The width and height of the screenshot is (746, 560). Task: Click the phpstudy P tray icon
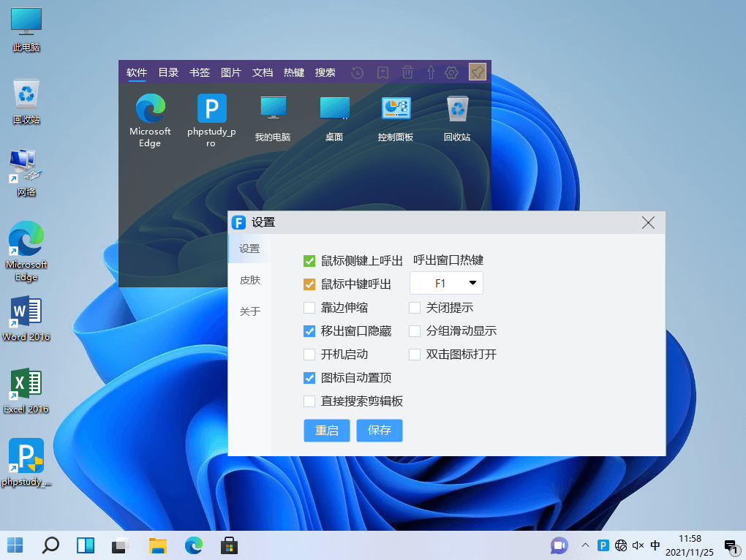click(603, 545)
